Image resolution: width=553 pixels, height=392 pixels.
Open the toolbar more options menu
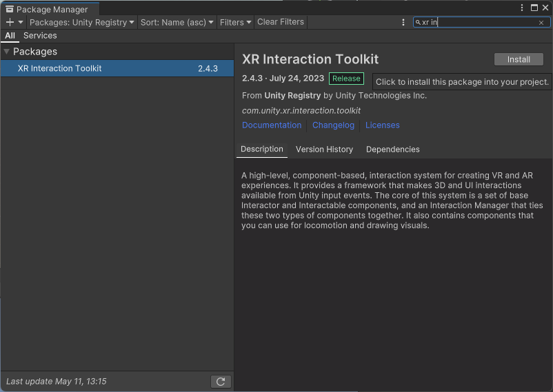pyautogui.click(x=403, y=22)
